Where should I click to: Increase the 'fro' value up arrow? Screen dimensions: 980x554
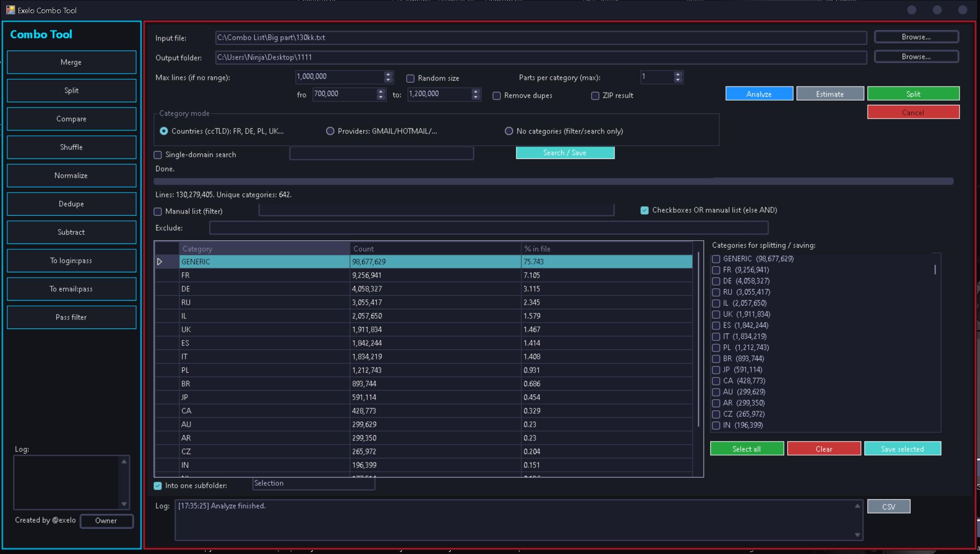click(380, 91)
